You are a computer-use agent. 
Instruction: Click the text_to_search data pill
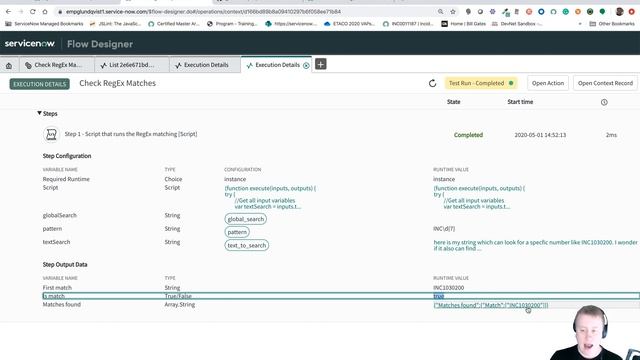[247, 245]
